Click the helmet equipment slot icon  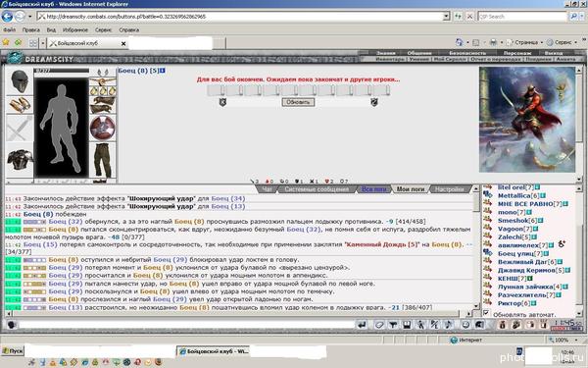coord(20,81)
